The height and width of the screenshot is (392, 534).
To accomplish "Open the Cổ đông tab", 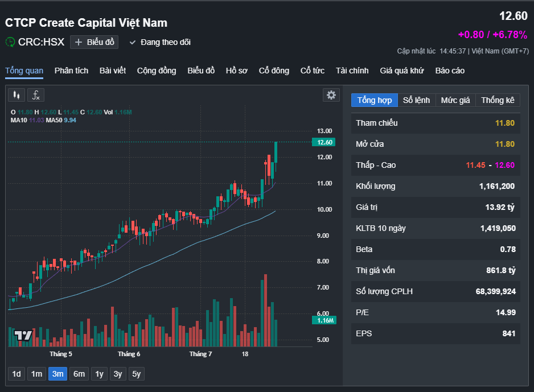I will [274, 71].
